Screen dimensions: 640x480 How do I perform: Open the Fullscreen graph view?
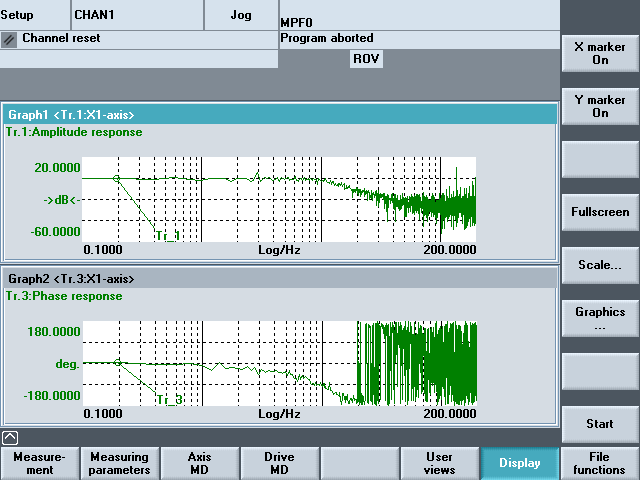point(600,212)
